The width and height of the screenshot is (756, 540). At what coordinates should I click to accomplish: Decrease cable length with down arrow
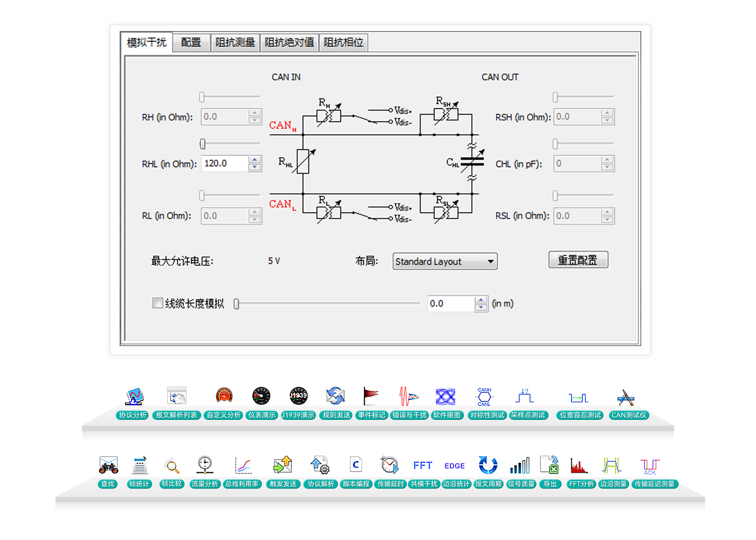click(481, 307)
